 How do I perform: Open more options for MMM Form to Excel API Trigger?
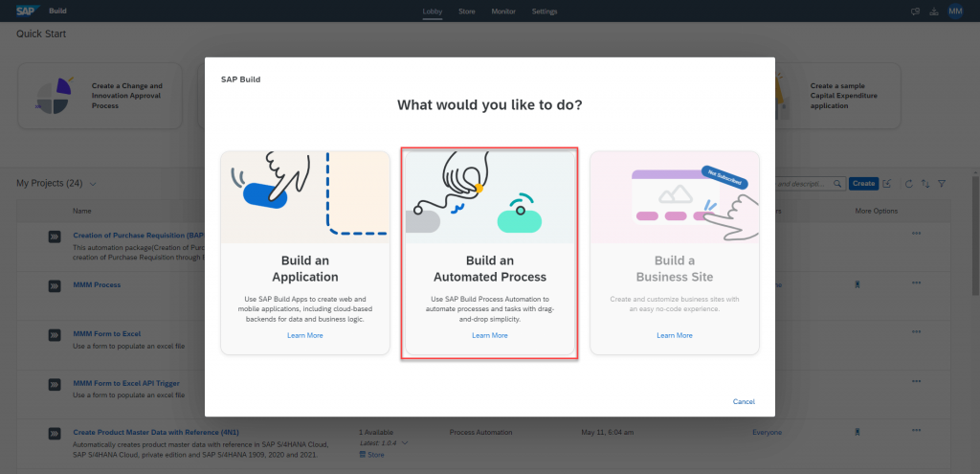point(916,381)
